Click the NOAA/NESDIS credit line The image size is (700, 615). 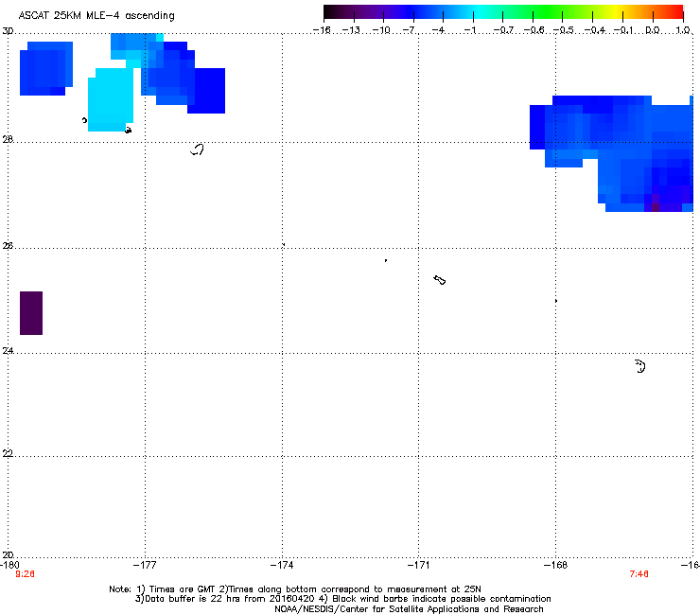(409, 609)
